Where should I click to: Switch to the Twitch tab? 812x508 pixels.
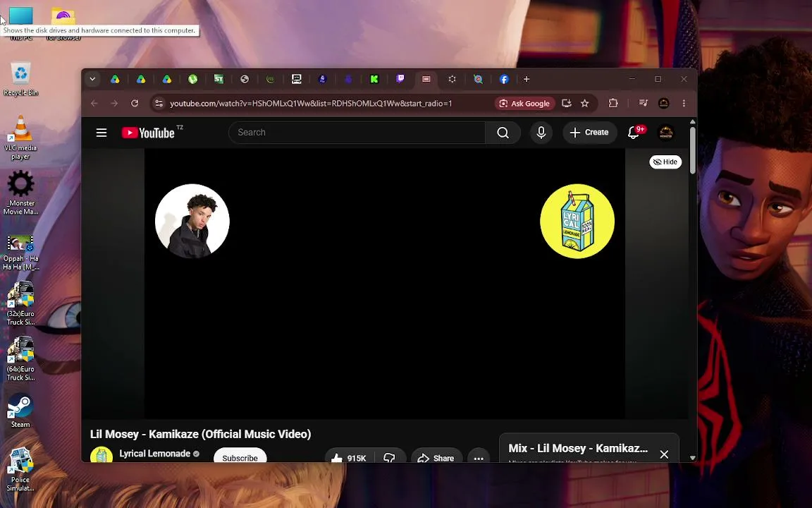tap(400, 79)
